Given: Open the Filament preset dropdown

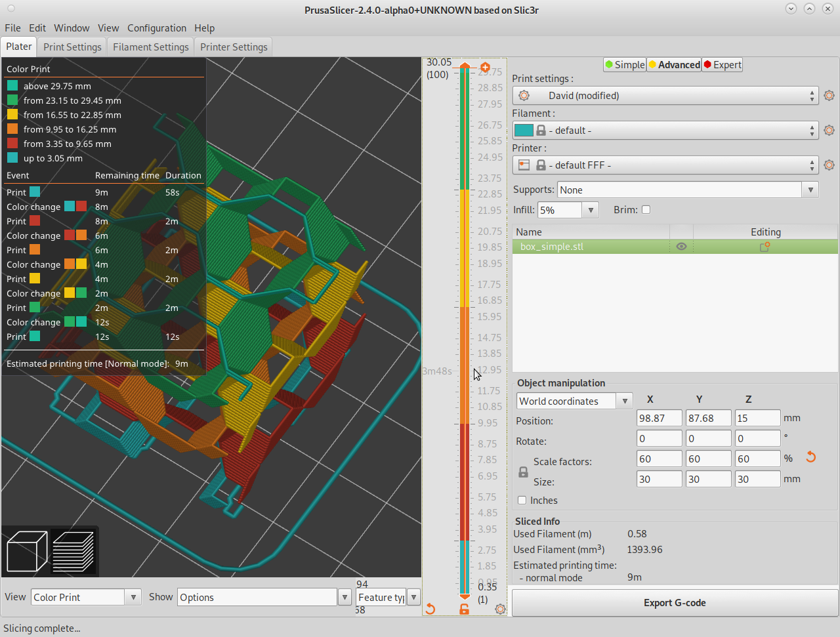Looking at the screenshot, I should (665, 130).
